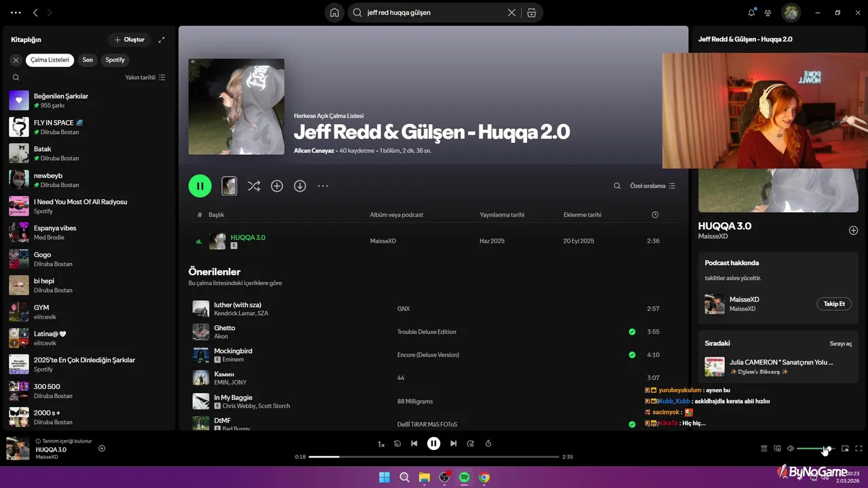Go to Spotify Home

[x=334, y=12]
